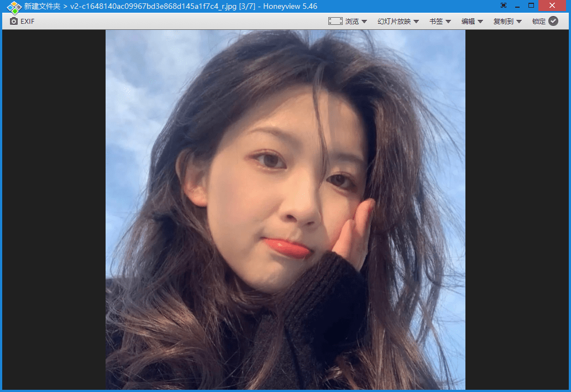Click the fit-to-window frame icon
The image size is (571, 392).
pyautogui.click(x=335, y=21)
